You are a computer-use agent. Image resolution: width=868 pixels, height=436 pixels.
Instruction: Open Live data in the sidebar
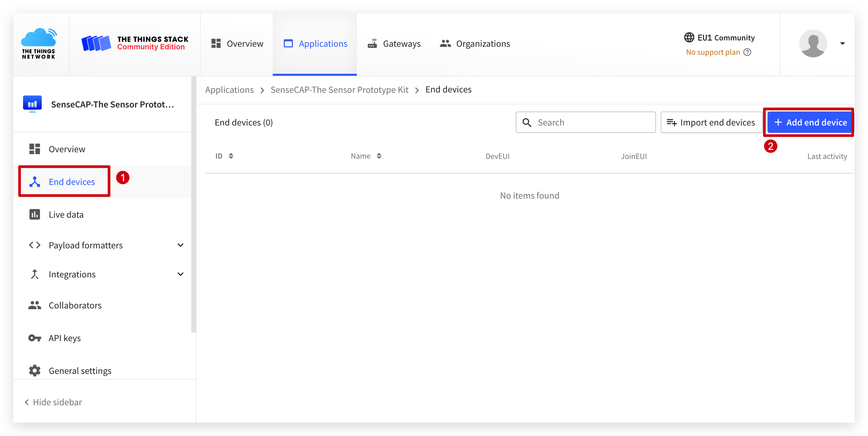pyautogui.click(x=102, y=215)
